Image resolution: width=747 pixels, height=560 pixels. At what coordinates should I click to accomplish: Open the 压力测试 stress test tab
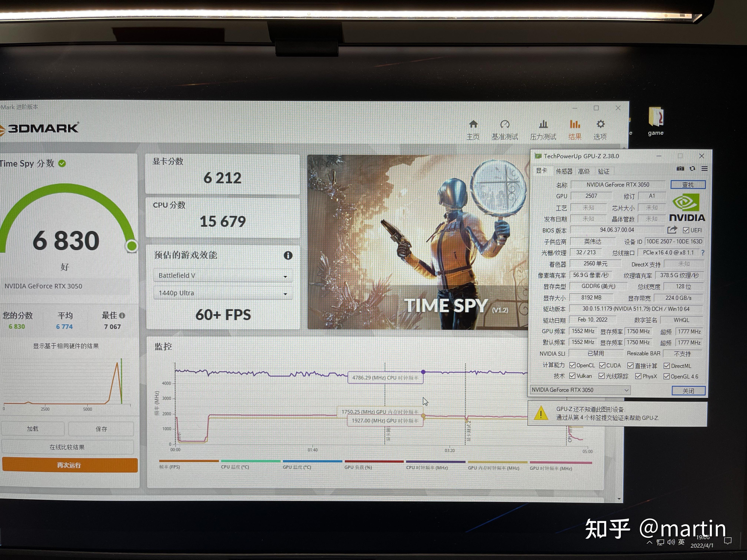(543, 130)
